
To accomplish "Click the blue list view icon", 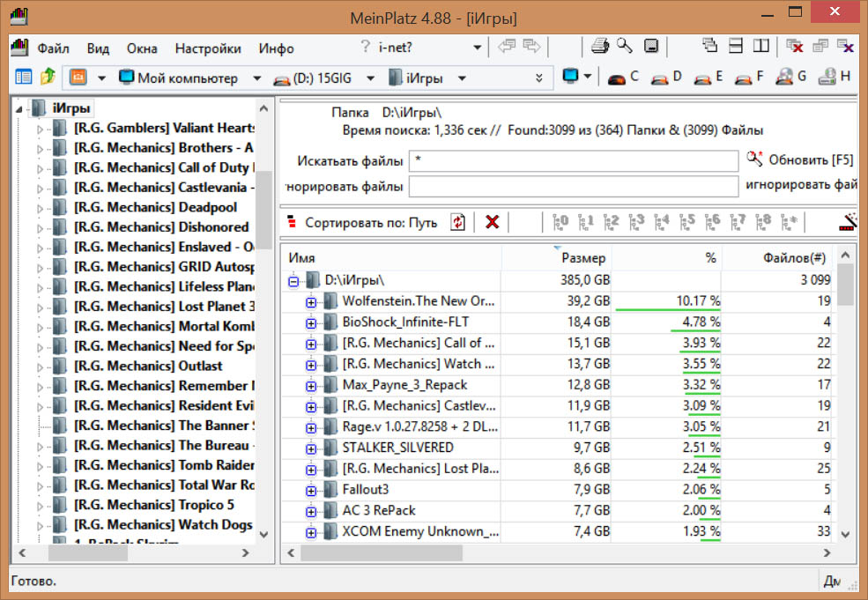I will (23, 77).
